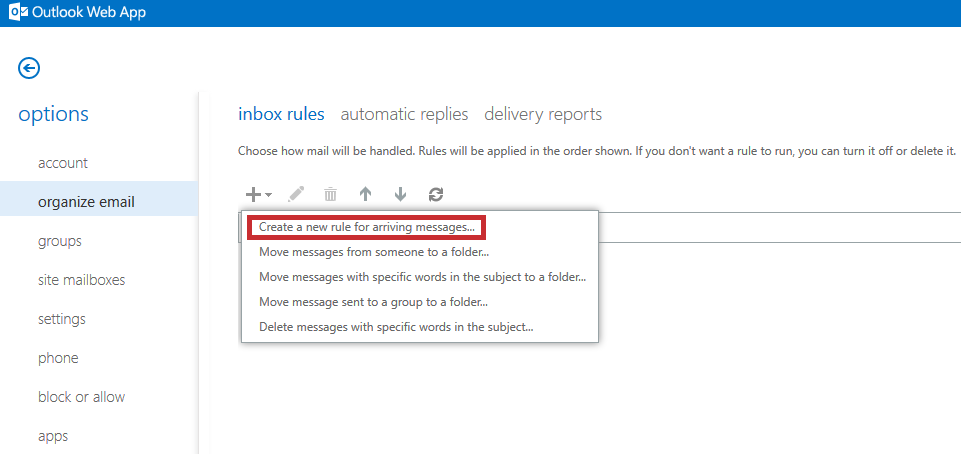Click the pencil edit rule icon

[x=295, y=195]
